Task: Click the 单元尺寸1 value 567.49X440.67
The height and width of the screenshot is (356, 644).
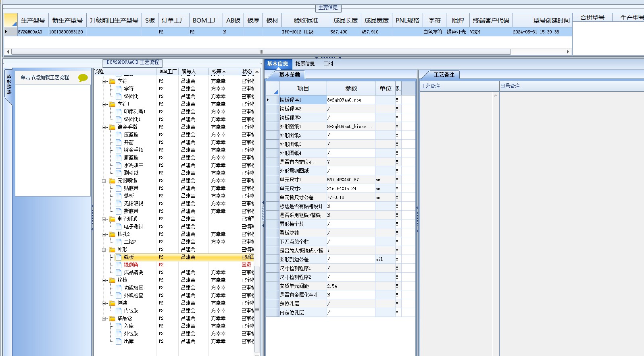Action: tap(350, 180)
